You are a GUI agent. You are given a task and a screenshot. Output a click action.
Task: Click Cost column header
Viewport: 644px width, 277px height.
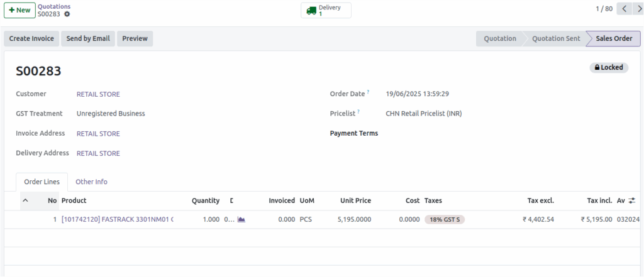(x=413, y=200)
